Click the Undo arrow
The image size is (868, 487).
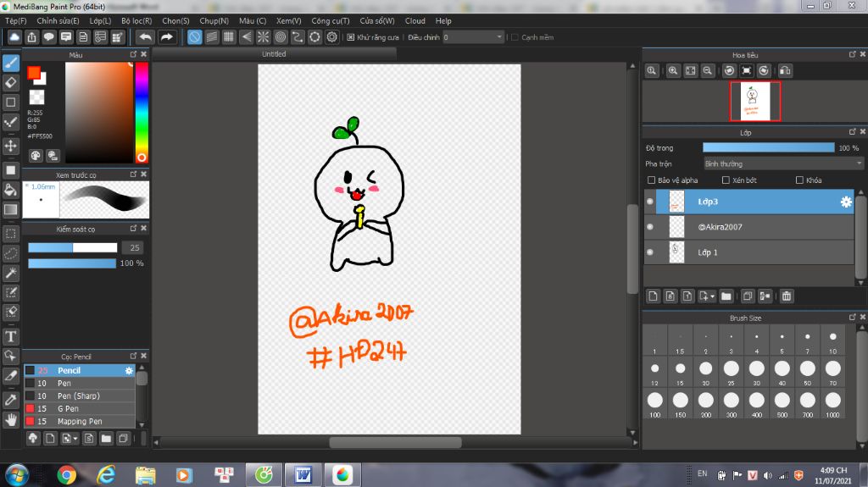click(146, 37)
